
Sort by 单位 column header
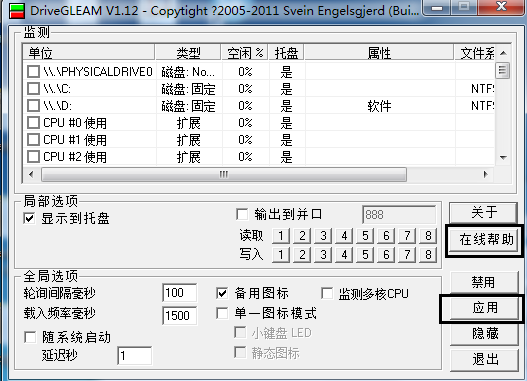[89, 53]
